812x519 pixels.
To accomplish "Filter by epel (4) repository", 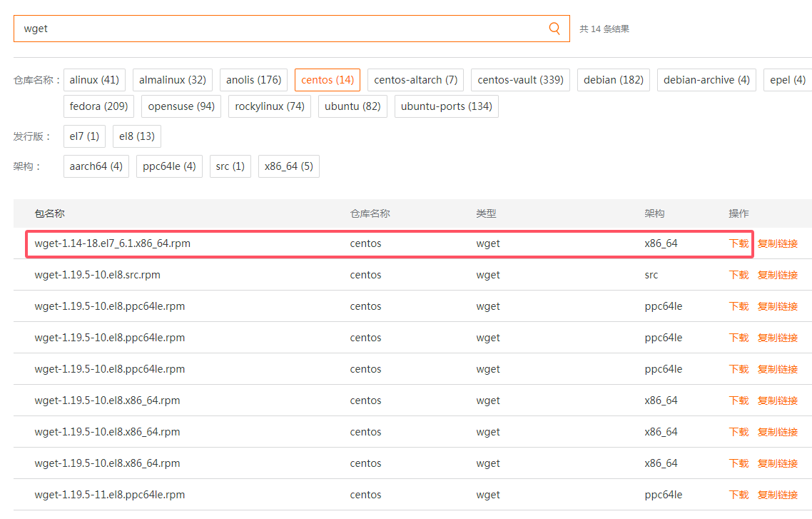I will 788,80.
